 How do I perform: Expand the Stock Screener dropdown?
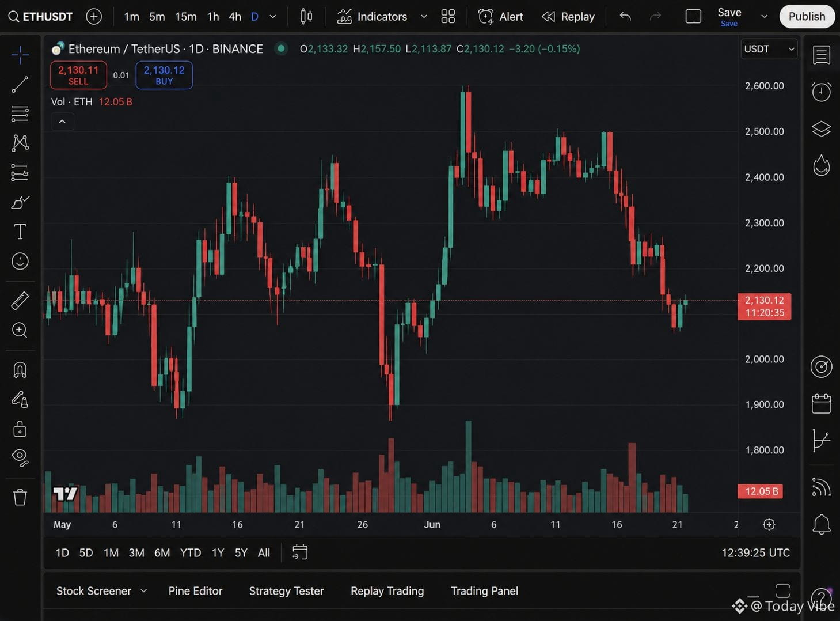click(143, 591)
